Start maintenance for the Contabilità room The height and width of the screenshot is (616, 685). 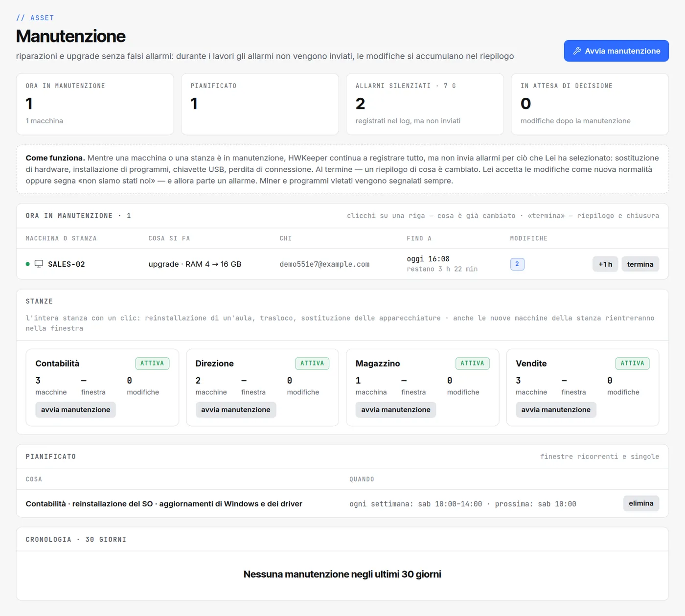point(75,410)
